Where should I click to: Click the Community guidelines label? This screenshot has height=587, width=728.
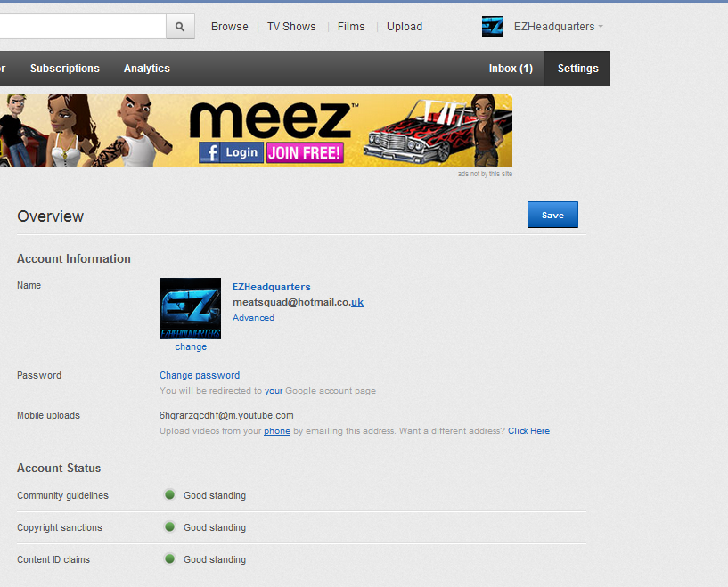(62, 495)
